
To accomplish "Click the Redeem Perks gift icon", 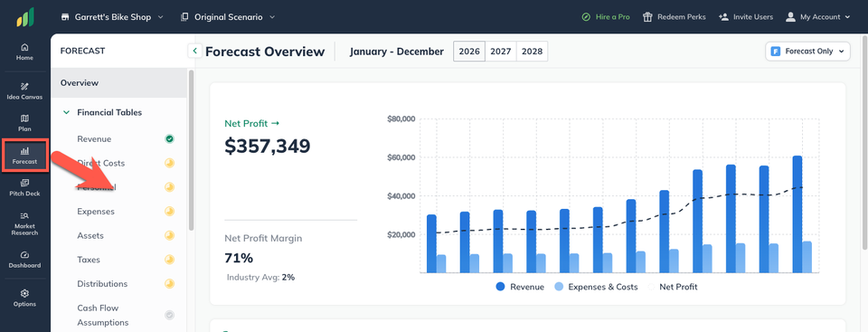I will click(x=647, y=17).
